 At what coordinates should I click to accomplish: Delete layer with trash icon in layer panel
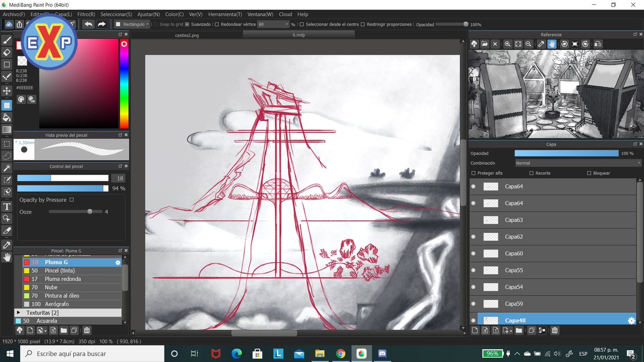[x=555, y=331]
